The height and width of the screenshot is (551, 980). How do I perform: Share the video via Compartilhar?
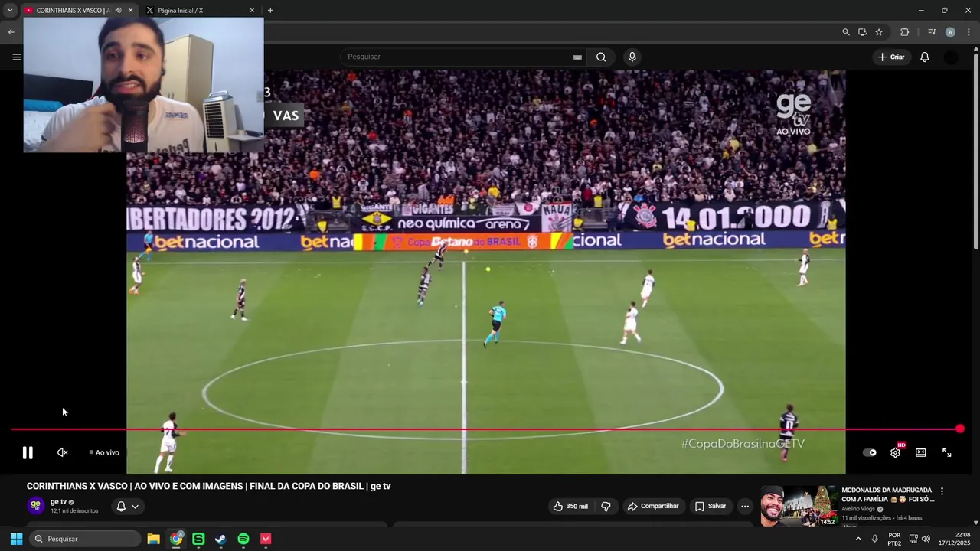[653, 506]
